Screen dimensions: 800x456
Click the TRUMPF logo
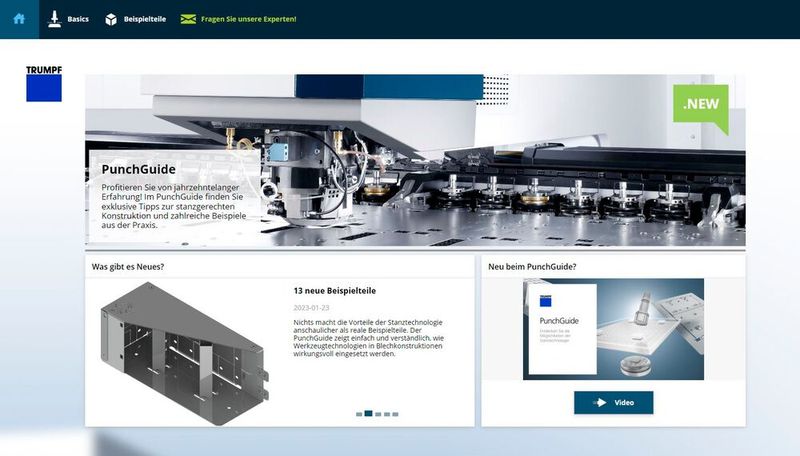[x=44, y=84]
